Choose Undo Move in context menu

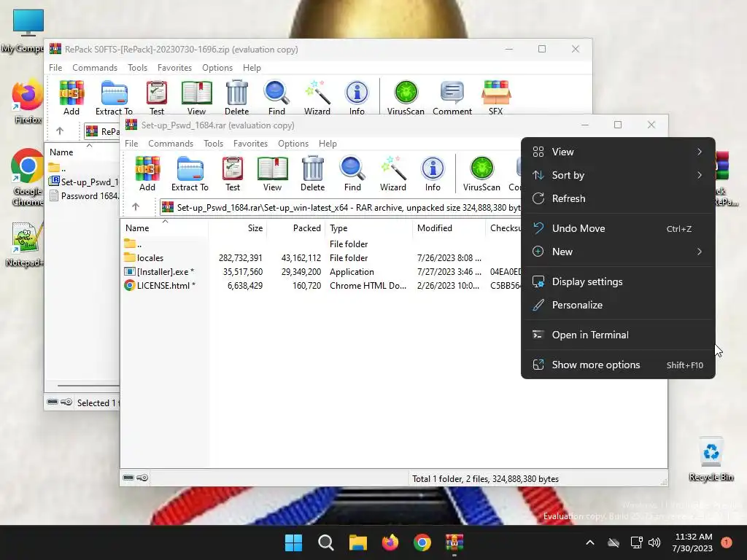[618, 228]
